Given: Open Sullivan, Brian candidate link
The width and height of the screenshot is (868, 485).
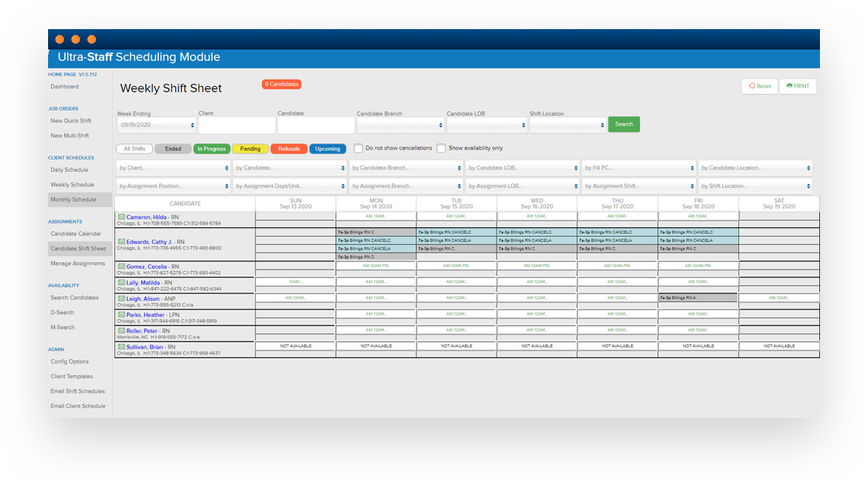Looking at the screenshot, I should (x=144, y=347).
